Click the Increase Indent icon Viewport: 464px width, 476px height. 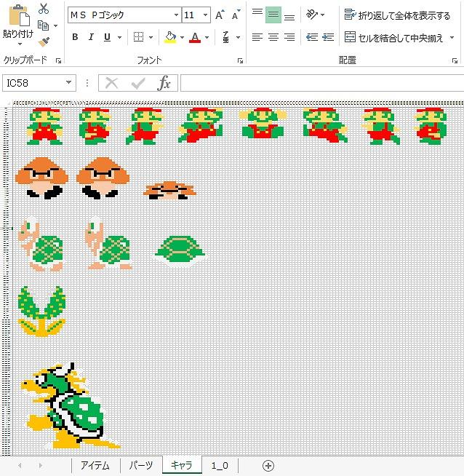pos(328,37)
